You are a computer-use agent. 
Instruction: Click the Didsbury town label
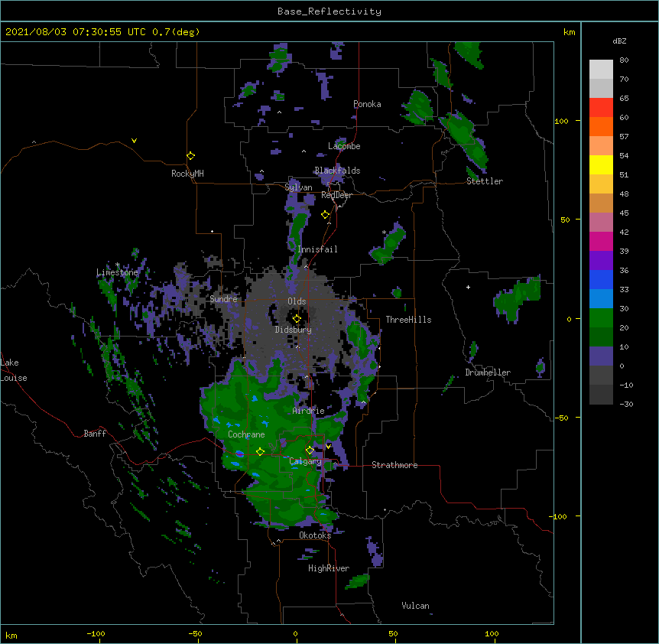coord(294,330)
